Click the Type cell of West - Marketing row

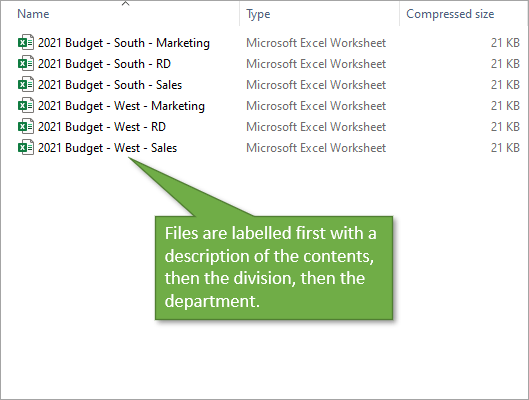pos(316,106)
